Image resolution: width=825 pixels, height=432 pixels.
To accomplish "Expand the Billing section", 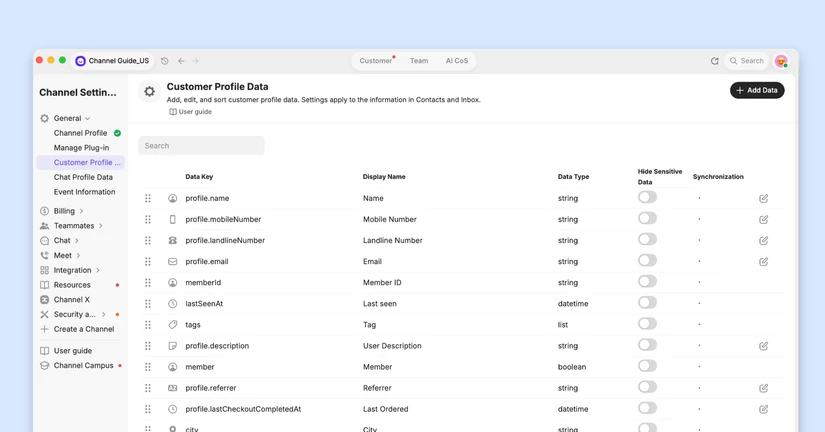I will (x=81, y=211).
